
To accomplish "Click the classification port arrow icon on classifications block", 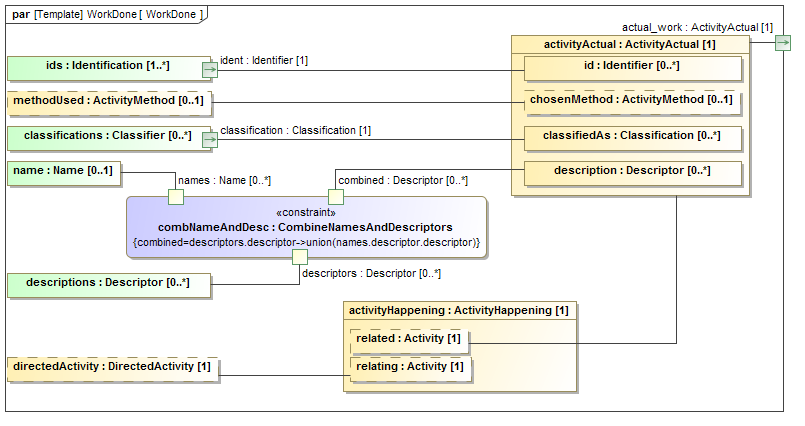I will 210,140.
